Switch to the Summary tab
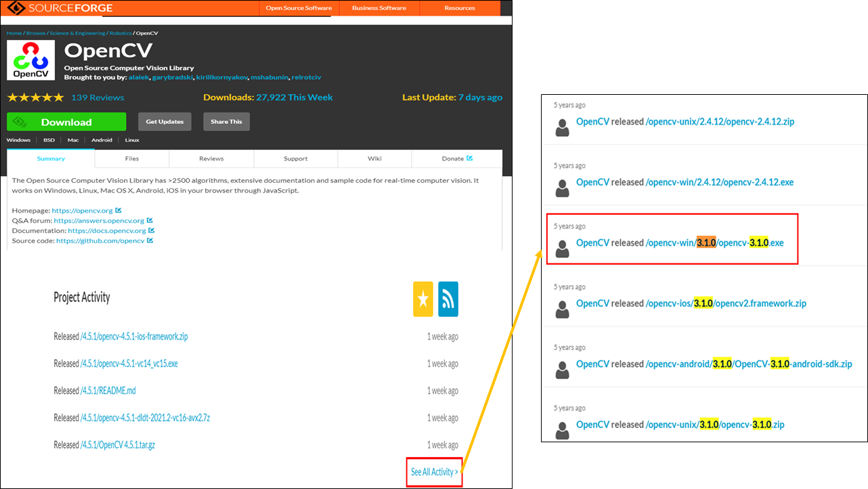 click(51, 158)
